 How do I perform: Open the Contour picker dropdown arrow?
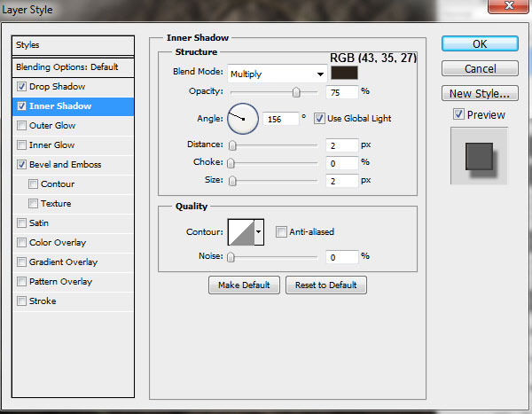click(259, 232)
